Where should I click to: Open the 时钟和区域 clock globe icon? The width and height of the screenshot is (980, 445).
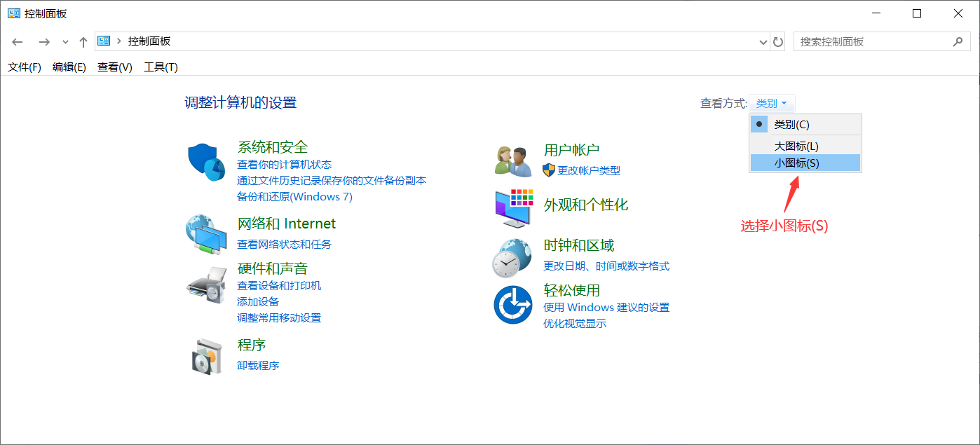pos(512,258)
